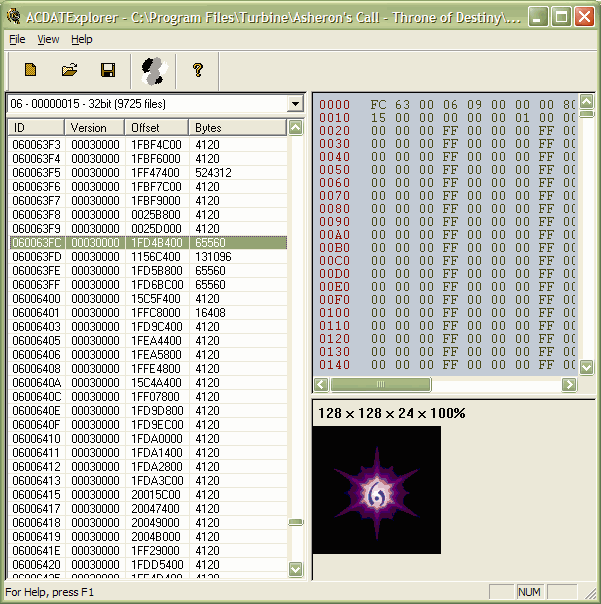The image size is (601, 604).
Task: Sort list by Bytes column header
Action: click(x=237, y=128)
